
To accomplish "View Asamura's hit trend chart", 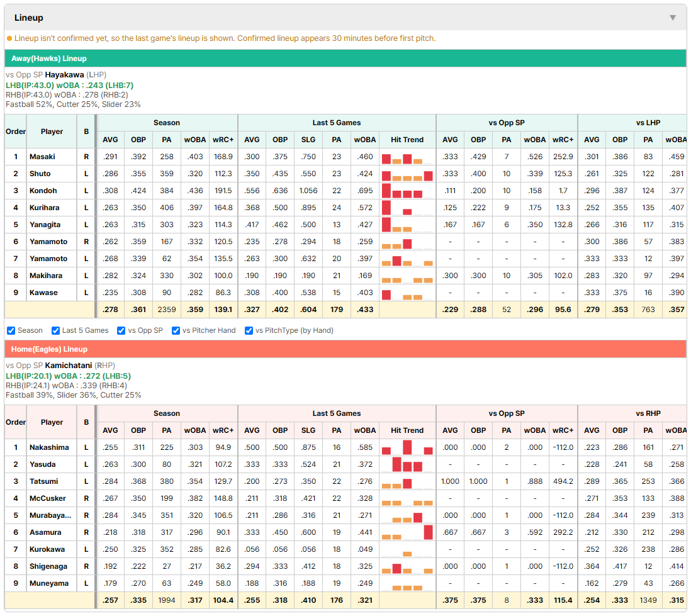I will point(407,532).
